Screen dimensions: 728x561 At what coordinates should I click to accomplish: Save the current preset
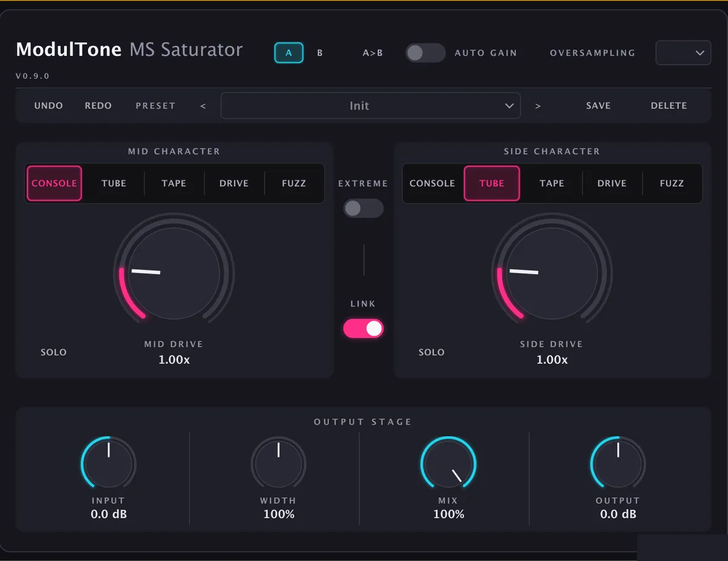598,106
